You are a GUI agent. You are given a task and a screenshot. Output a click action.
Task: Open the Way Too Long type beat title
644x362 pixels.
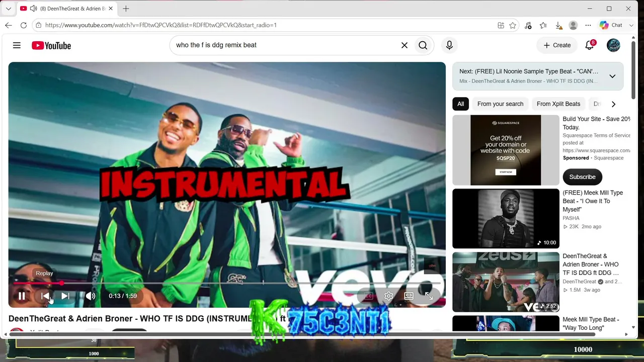591,324
